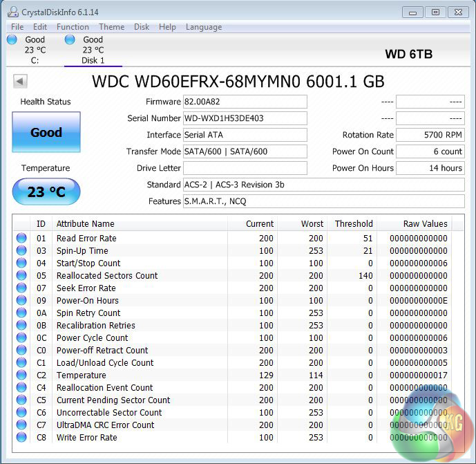Click status orb beside Temperature attribute
Image resolution: width=476 pixels, height=464 pixels.
click(22, 375)
